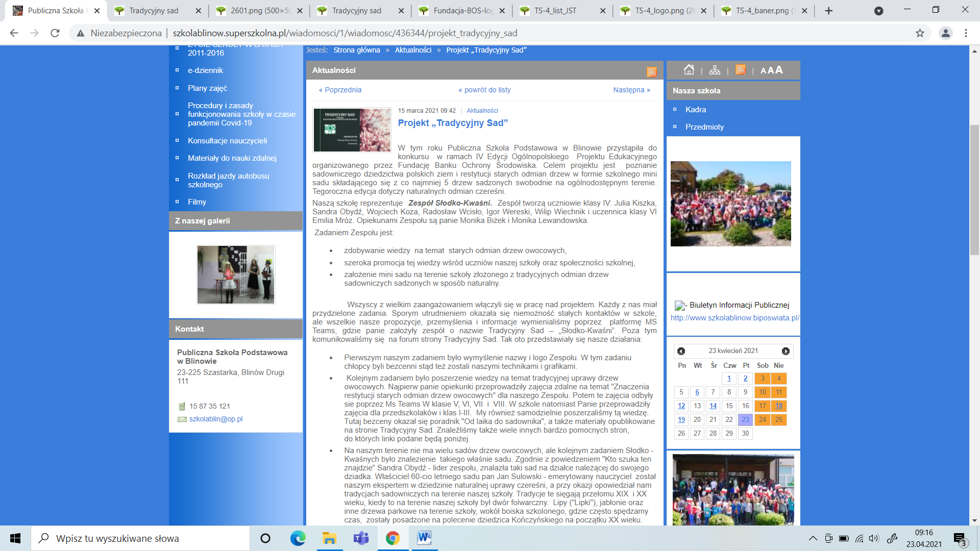Go to the previous month in the calendar

point(681,351)
